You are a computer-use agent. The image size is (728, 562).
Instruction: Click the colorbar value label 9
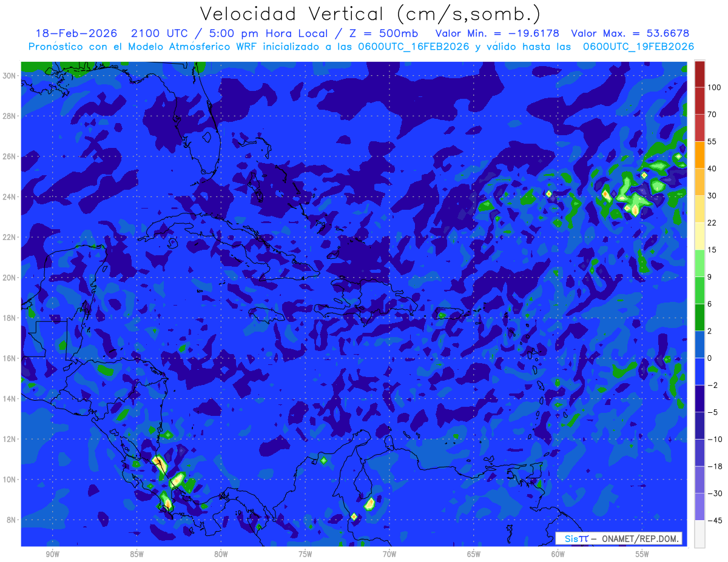pyautogui.click(x=710, y=276)
